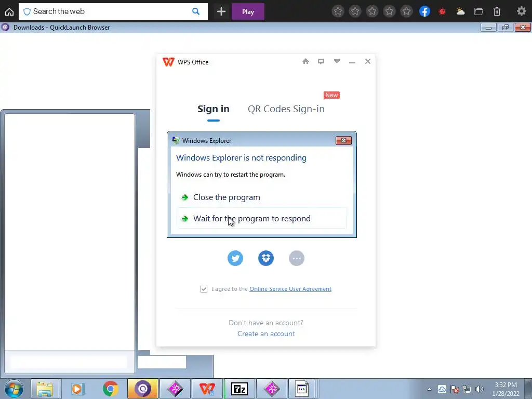Show hidden system tray icons arrow
The height and width of the screenshot is (399, 532).
[x=429, y=389]
